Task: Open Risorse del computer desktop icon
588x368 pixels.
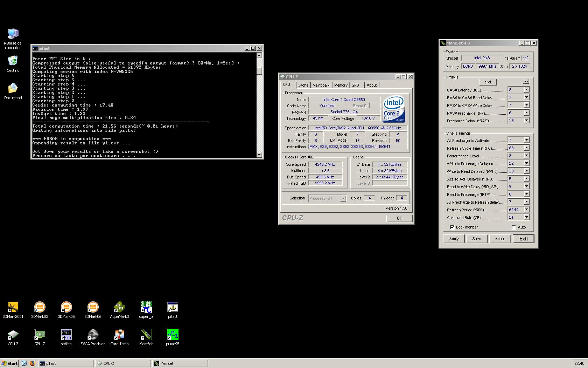Action: point(13,39)
